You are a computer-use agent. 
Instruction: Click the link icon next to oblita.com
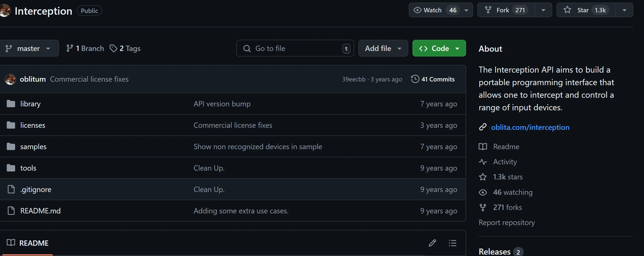(x=483, y=127)
